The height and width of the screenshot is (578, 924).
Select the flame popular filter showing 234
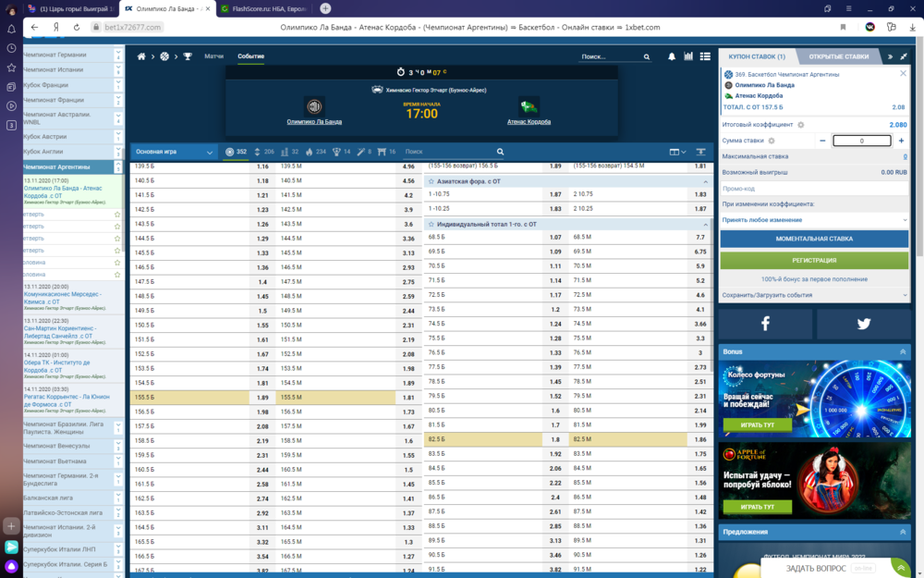[x=315, y=152]
